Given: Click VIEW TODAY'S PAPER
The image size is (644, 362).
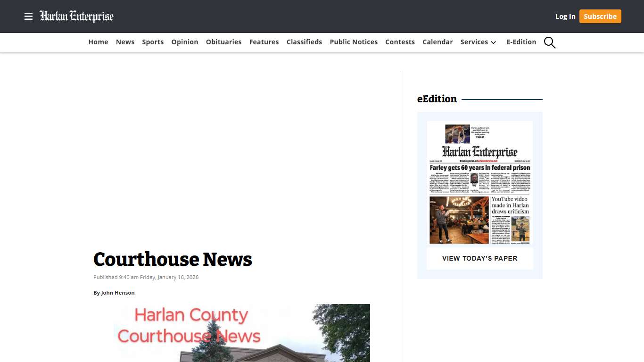Looking at the screenshot, I should [x=479, y=258].
